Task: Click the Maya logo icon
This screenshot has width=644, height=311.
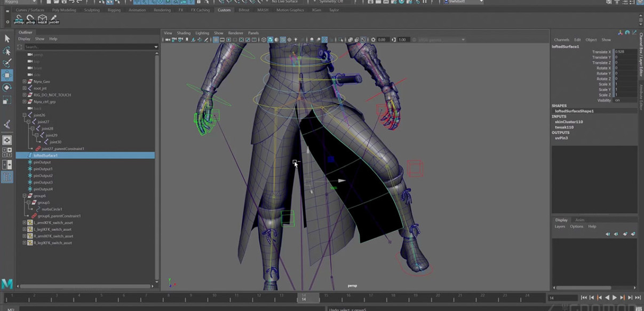Action: coord(7,283)
